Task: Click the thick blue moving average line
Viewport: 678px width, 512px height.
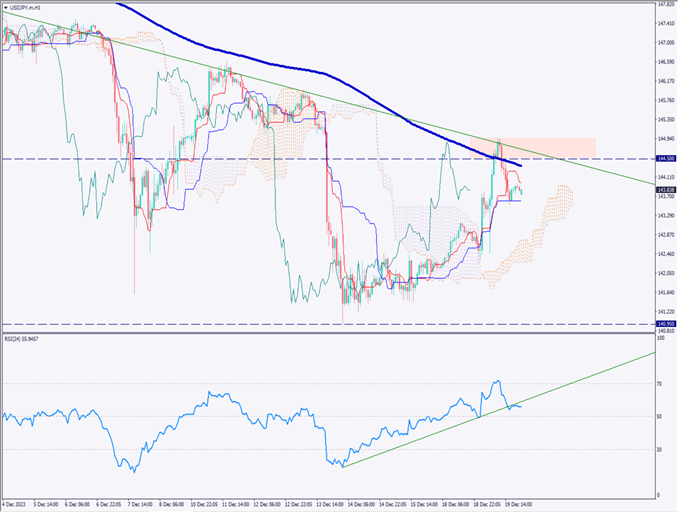Action: coord(300,67)
